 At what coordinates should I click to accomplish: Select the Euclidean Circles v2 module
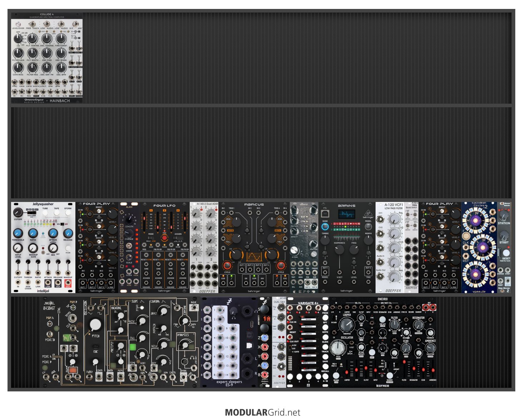click(x=479, y=248)
